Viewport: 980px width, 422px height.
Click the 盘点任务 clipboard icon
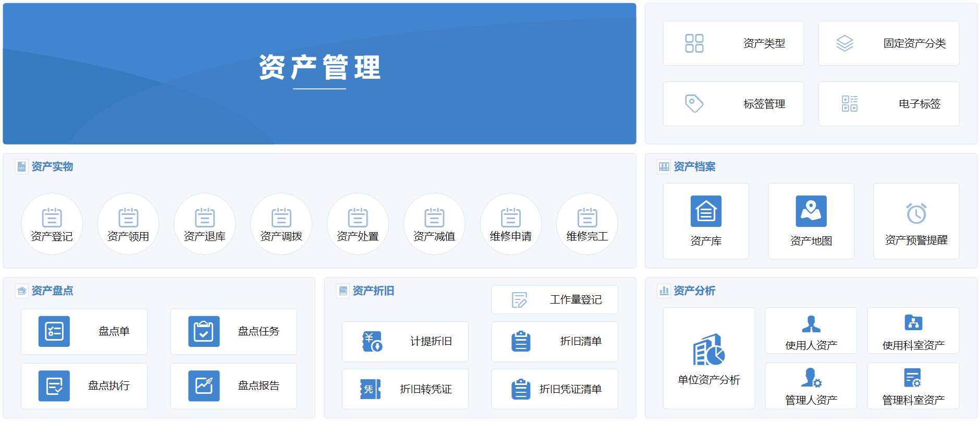[204, 331]
